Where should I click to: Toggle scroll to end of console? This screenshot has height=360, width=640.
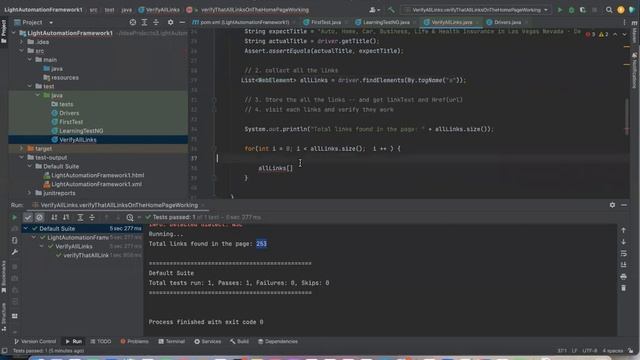[x=623, y=265]
